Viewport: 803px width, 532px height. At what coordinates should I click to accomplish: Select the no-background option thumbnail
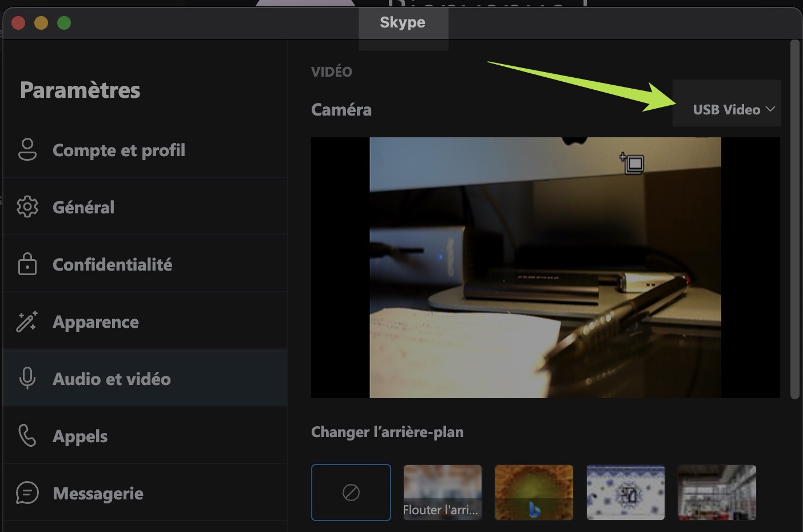click(351, 493)
